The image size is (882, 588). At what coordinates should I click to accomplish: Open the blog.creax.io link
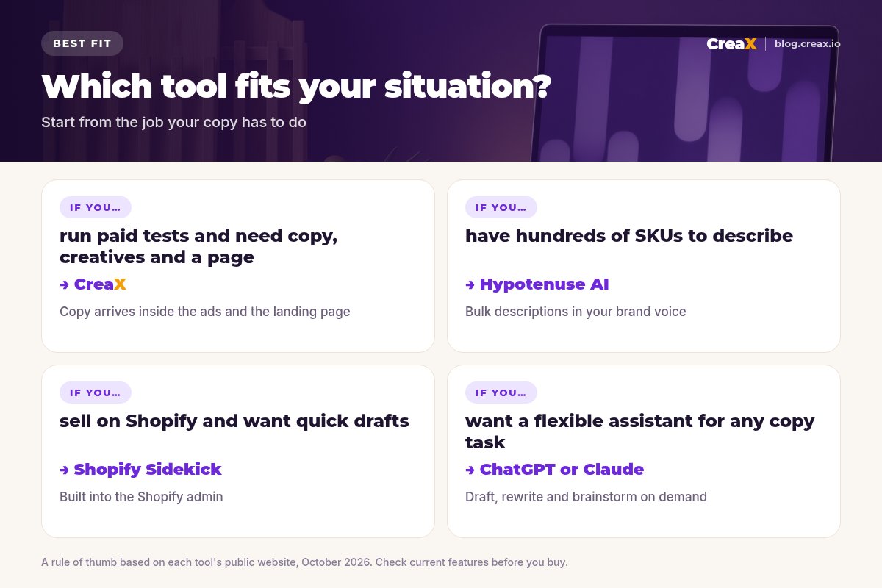coord(807,44)
